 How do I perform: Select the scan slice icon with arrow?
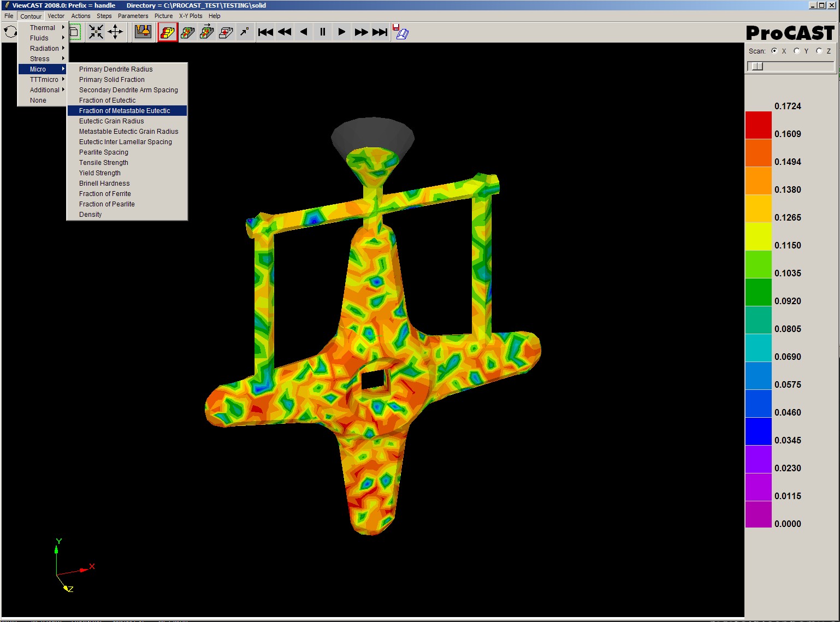click(x=206, y=33)
